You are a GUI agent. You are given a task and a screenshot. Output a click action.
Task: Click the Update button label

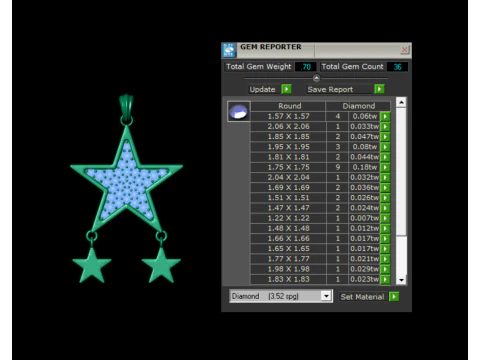(x=262, y=89)
